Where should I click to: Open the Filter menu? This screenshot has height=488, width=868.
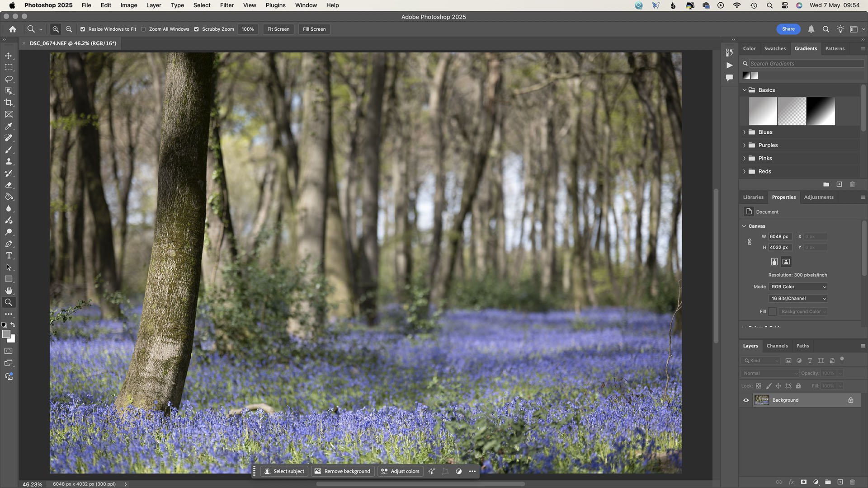(227, 5)
